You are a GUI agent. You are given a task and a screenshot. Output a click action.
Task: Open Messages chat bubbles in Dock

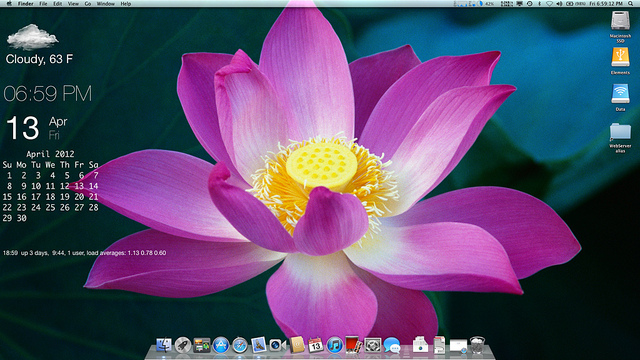click(x=392, y=346)
